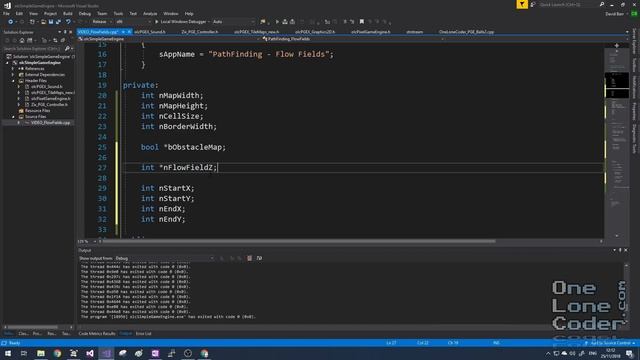Switch to Code Metrics Results tab
The image size is (640, 360).
pos(97,333)
